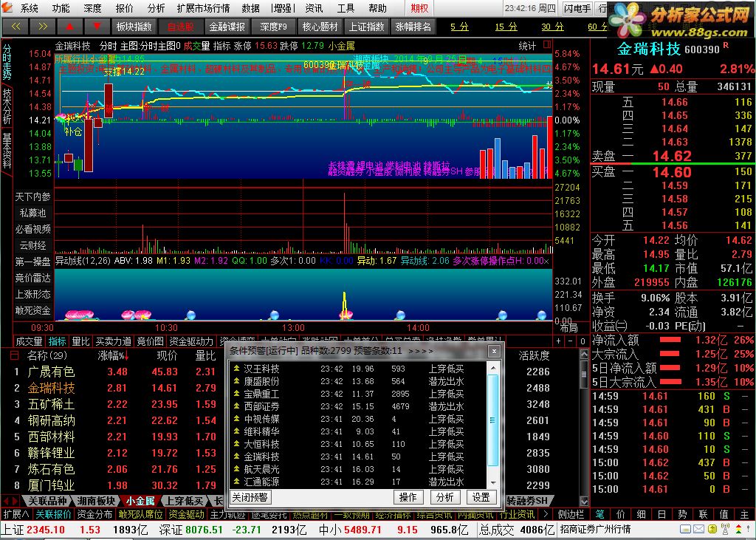Switch chart to 5 分 period
Viewport: 756px width, 540px height.
tap(459, 27)
